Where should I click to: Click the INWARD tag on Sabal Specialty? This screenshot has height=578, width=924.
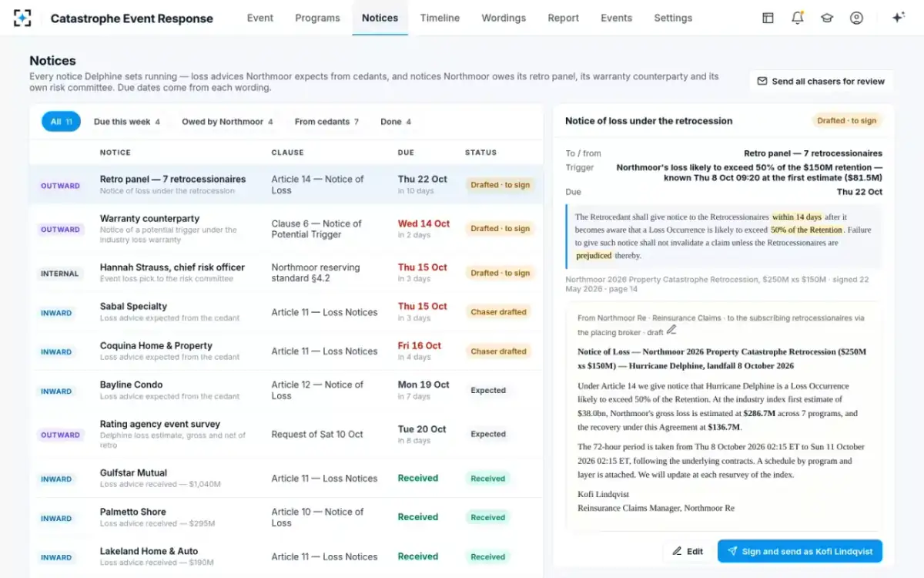point(56,313)
